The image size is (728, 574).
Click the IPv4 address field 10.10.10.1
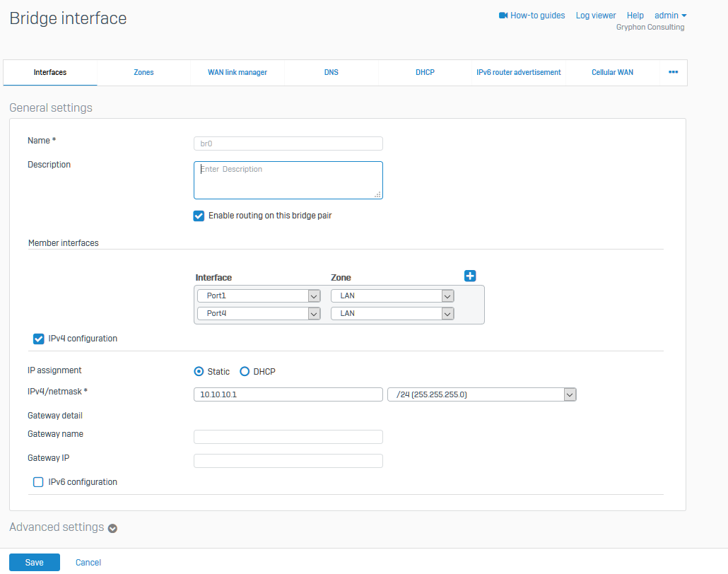click(x=288, y=394)
